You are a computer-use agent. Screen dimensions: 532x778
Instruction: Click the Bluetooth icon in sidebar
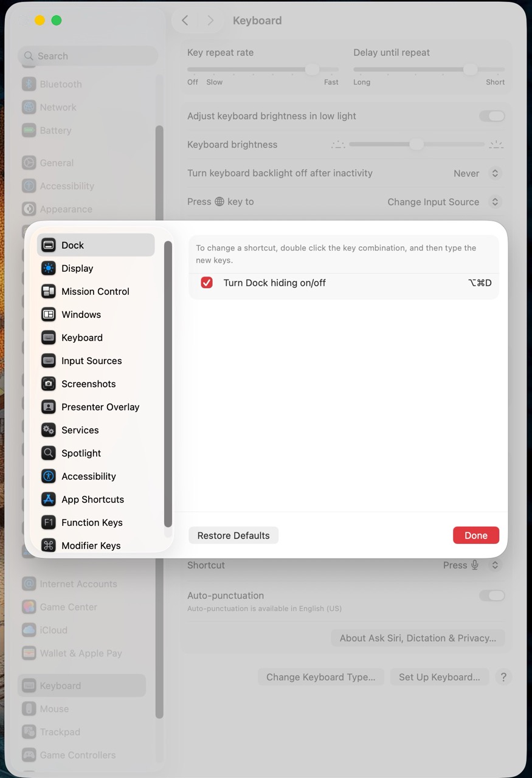(29, 84)
